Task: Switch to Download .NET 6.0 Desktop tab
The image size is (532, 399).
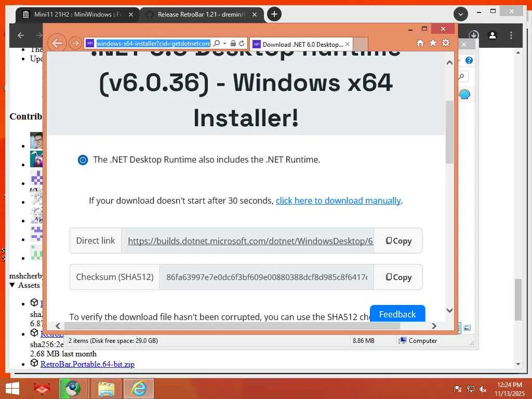Action: pos(303,45)
